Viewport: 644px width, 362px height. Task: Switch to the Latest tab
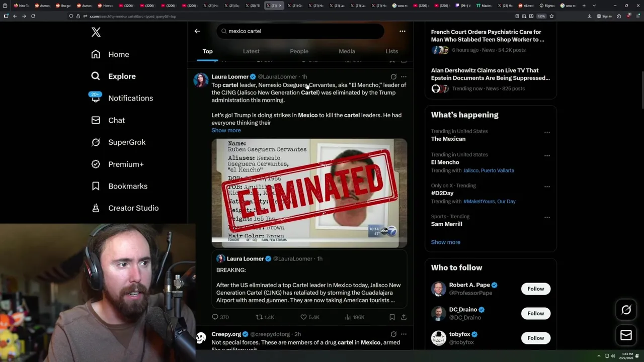(251, 51)
